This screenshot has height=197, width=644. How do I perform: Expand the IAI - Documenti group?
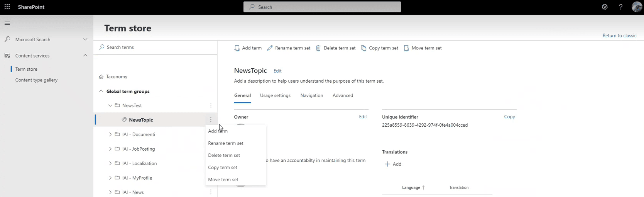(110, 134)
